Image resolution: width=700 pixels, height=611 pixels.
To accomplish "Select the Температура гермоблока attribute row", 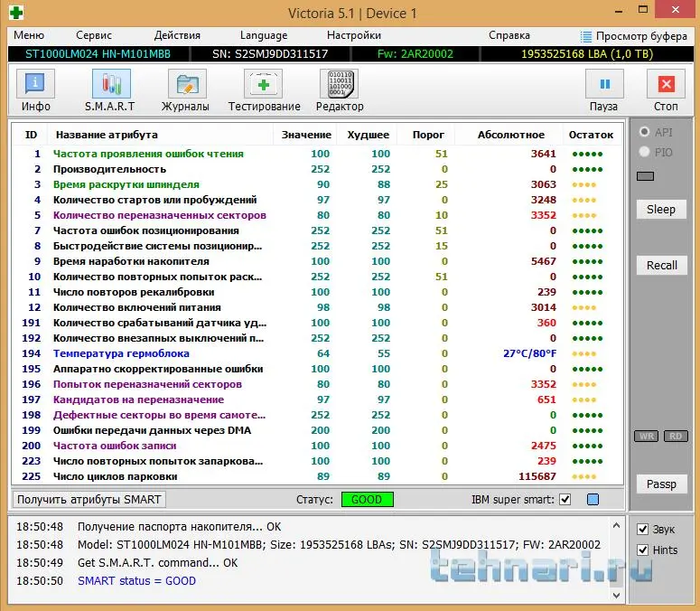I will point(121,353).
